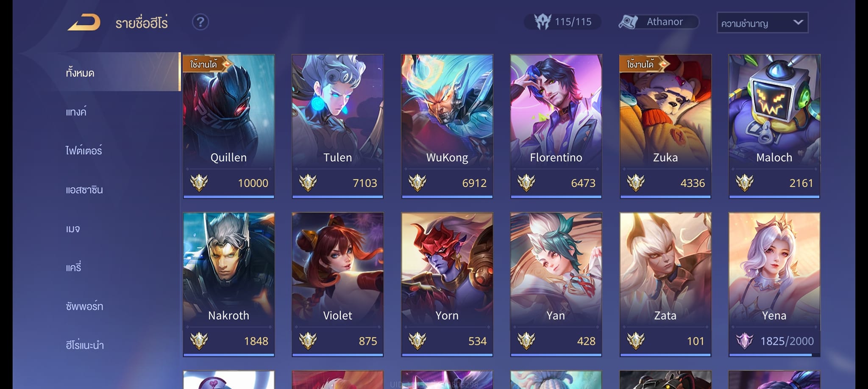This screenshot has height=389, width=868.
Task: Open the question mark help icon
Action: coord(200,22)
